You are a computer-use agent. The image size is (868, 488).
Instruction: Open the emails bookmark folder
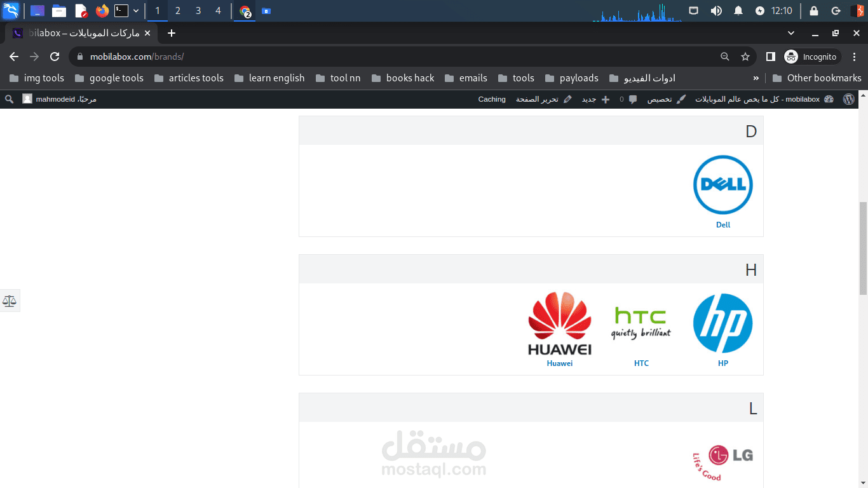click(x=466, y=78)
